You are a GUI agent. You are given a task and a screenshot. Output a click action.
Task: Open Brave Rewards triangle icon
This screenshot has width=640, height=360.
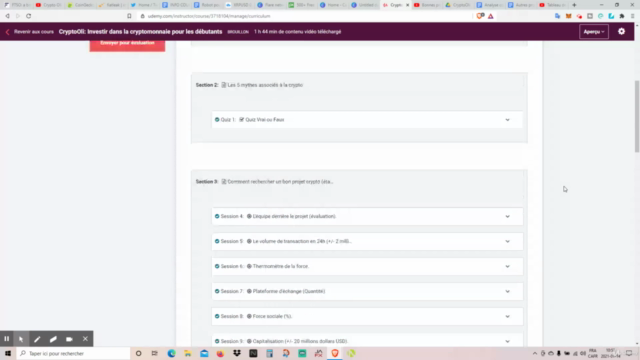491,16
